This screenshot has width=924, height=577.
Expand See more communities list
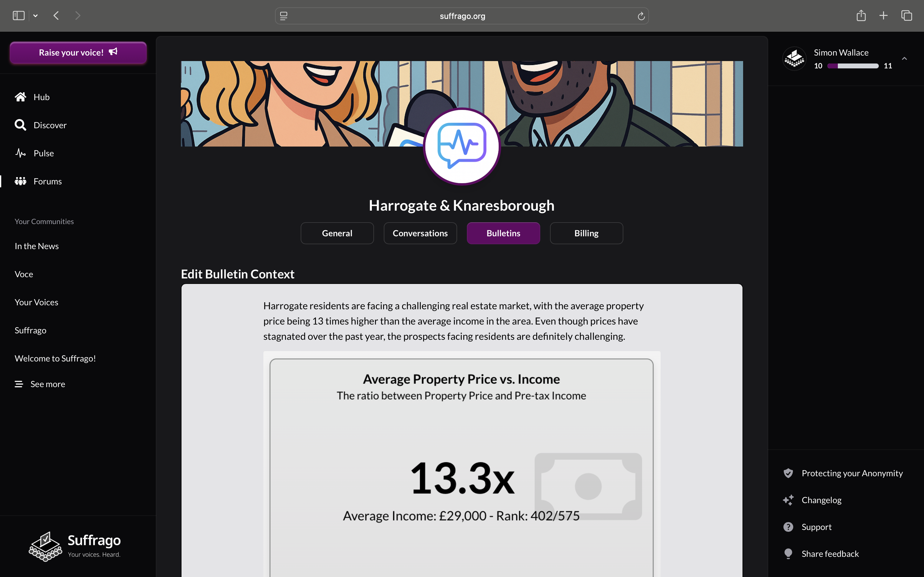coord(40,384)
